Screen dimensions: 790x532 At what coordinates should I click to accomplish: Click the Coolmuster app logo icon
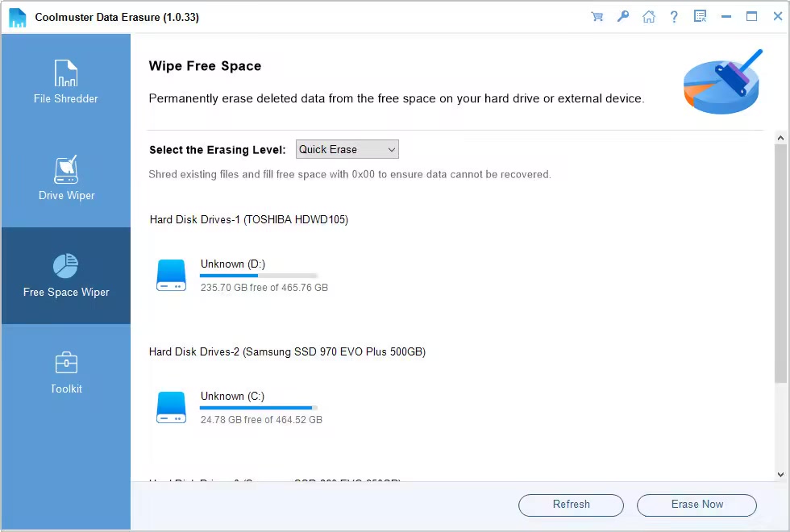18,17
